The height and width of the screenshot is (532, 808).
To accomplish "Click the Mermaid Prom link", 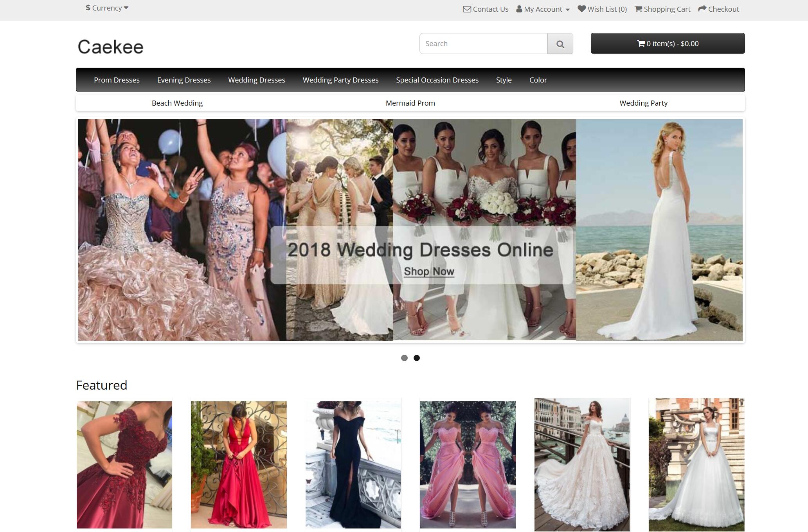I will point(410,103).
